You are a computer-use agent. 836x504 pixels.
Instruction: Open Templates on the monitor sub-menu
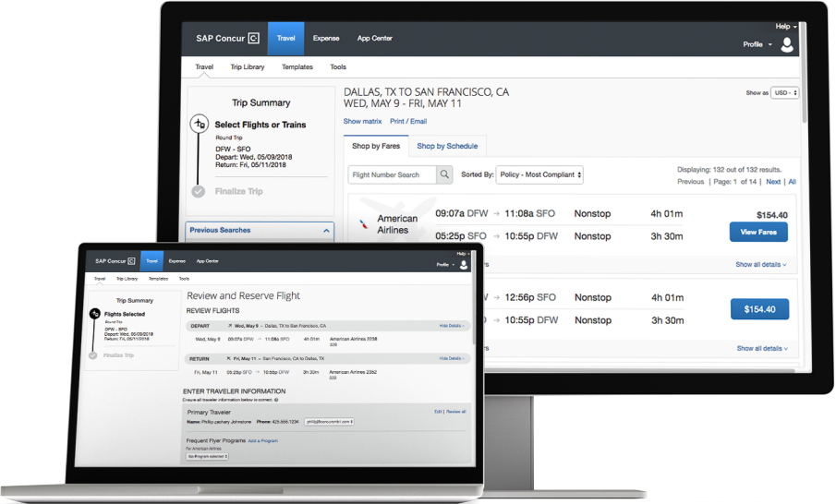[297, 67]
